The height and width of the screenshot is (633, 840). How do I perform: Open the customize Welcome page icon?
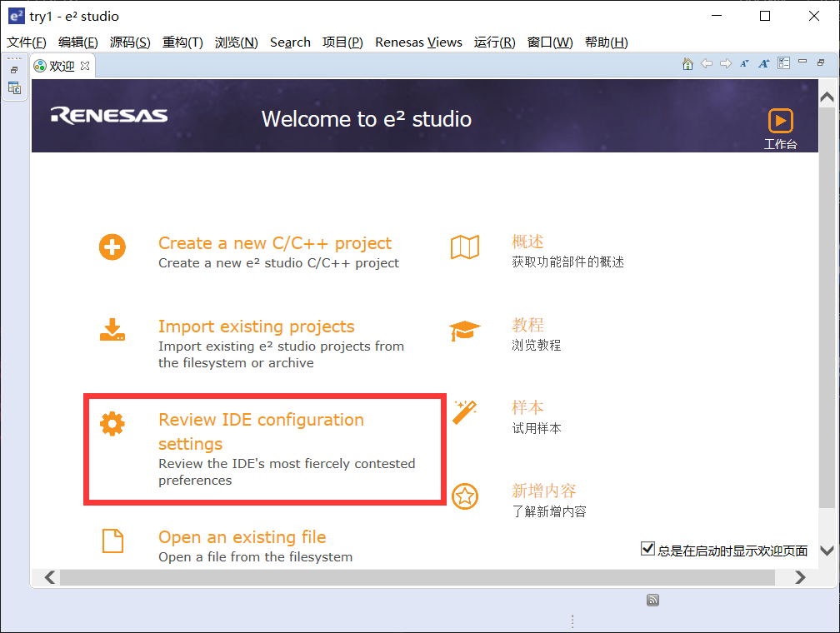(783, 62)
